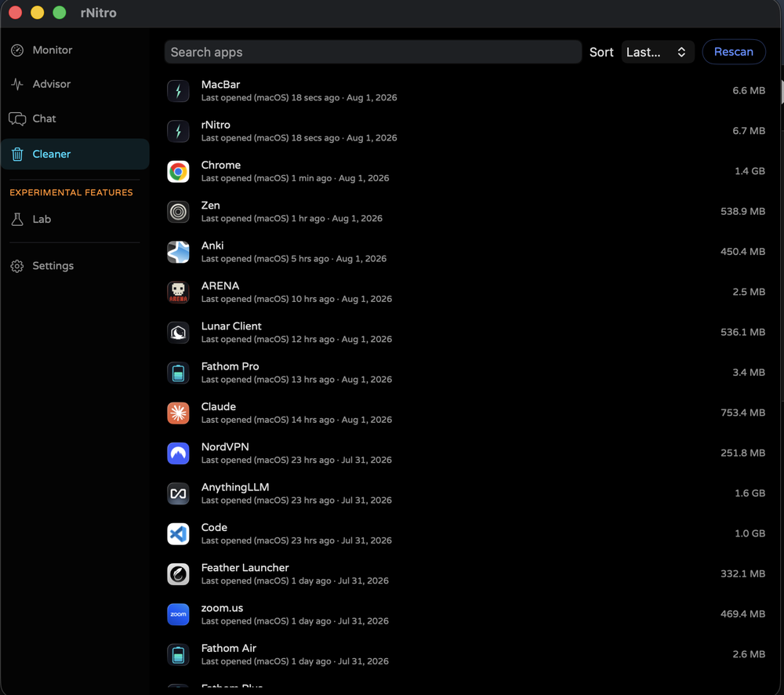
Task: Click the 251.8 MB size value
Action: (x=742, y=453)
